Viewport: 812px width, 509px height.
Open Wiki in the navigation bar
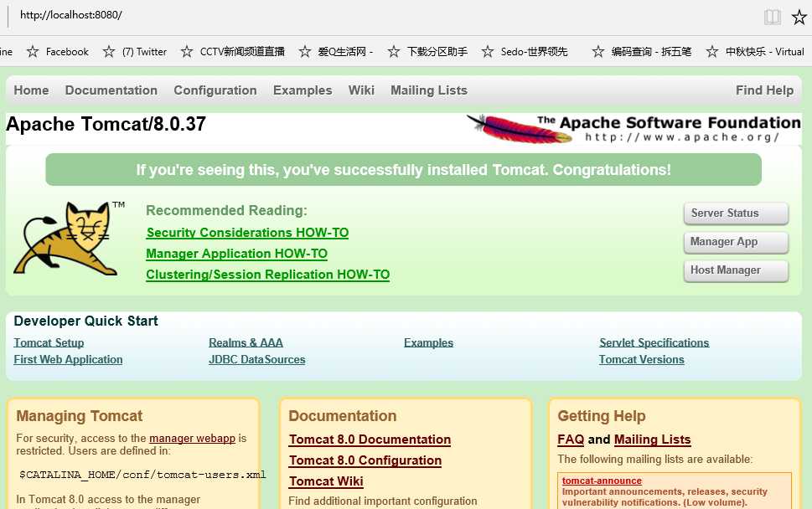361,90
